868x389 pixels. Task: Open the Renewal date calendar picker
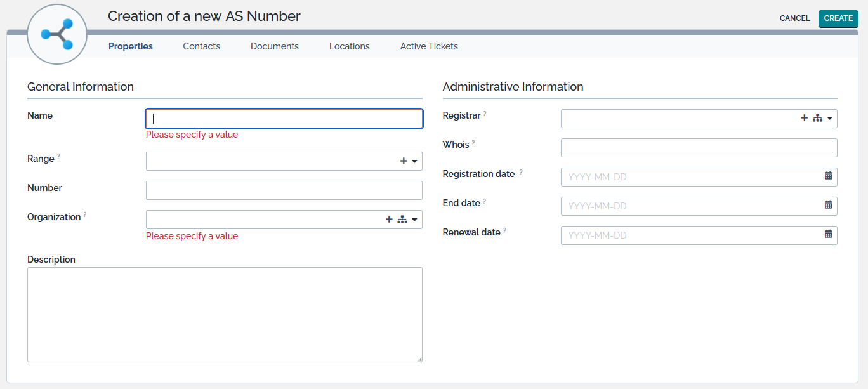[x=828, y=234]
